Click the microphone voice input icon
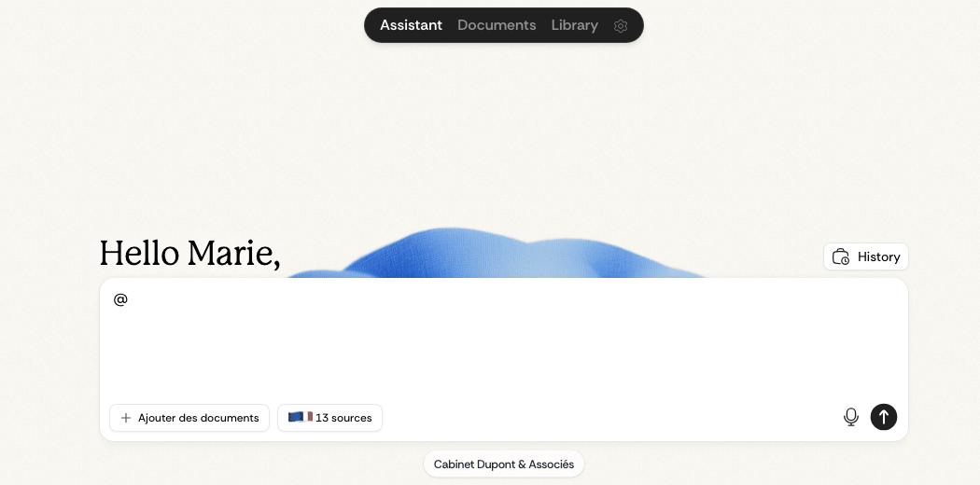980x485 pixels. pyautogui.click(x=850, y=417)
